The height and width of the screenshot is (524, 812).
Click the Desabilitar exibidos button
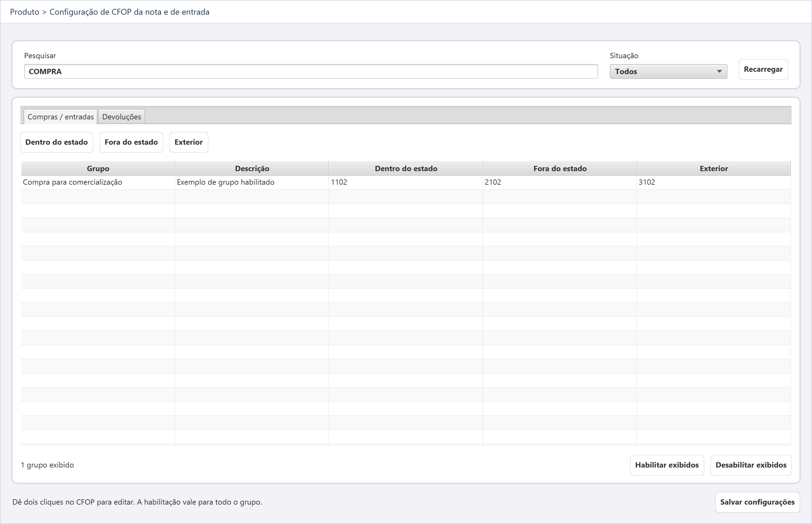[x=751, y=465]
